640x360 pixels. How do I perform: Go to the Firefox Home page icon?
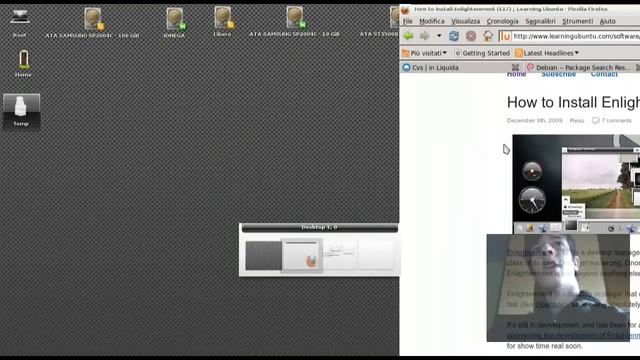(x=488, y=36)
